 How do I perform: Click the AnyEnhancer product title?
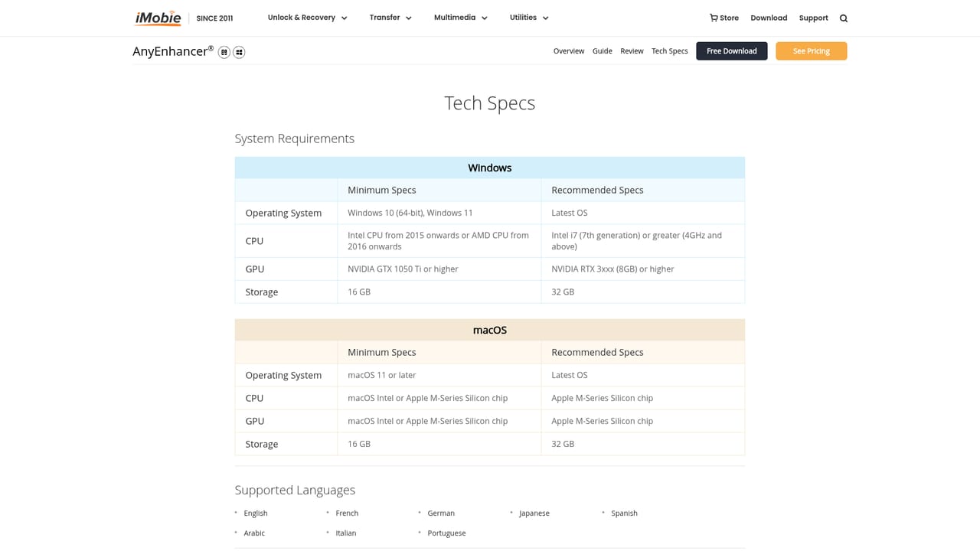(x=173, y=51)
